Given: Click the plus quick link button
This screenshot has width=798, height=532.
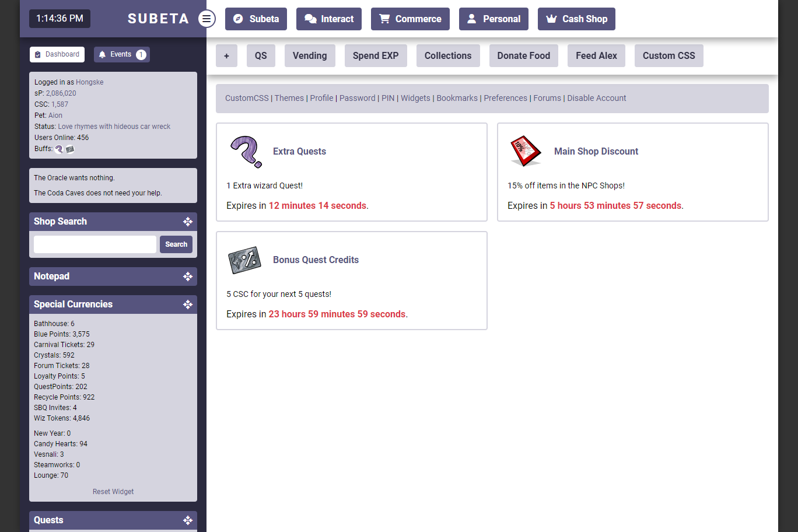Looking at the screenshot, I should pyautogui.click(x=226, y=56).
